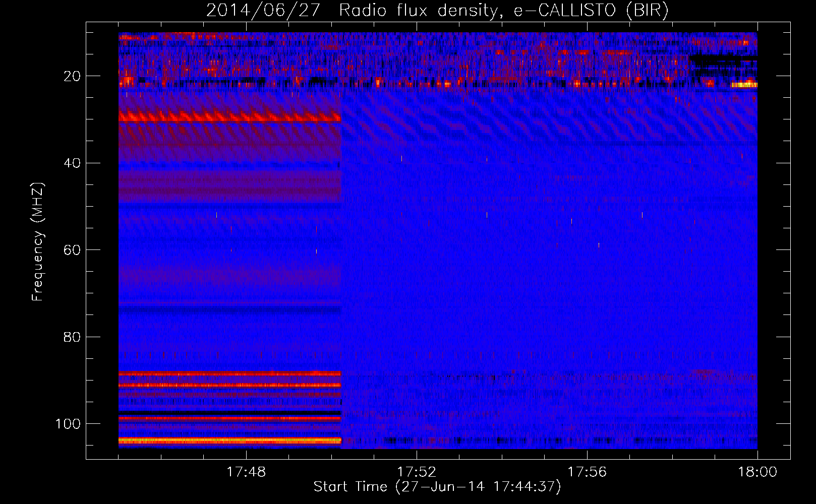The height and width of the screenshot is (504, 816).
Task: Click the 100 frequency tick label
Action: coord(68,424)
